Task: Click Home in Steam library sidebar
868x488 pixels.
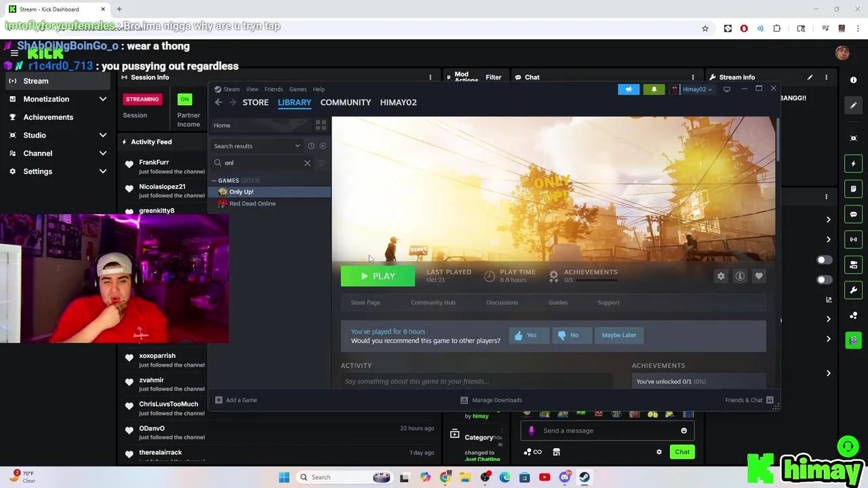Action: click(x=260, y=125)
